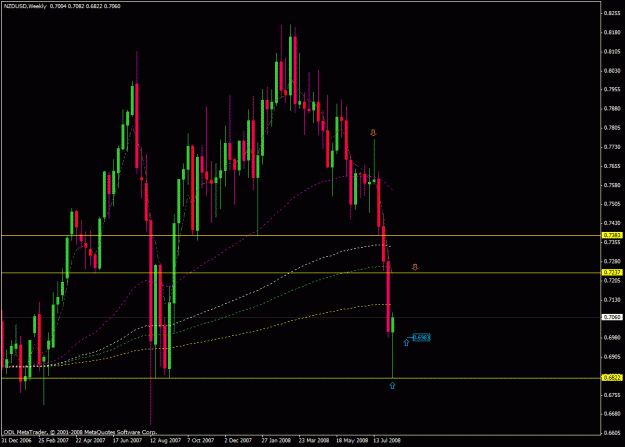This screenshot has width=625, height=447.
Task: Click the 12 Aug 2007 date label
Action: [x=165, y=441]
